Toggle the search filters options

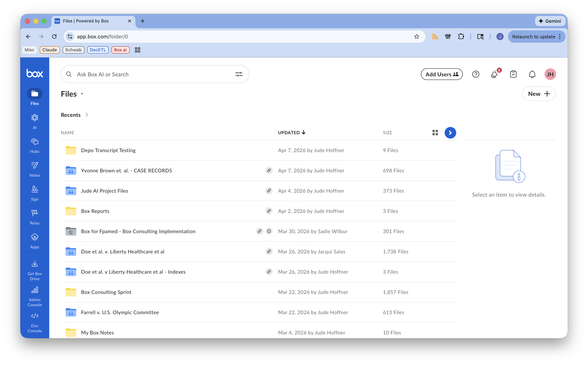coord(239,74)
